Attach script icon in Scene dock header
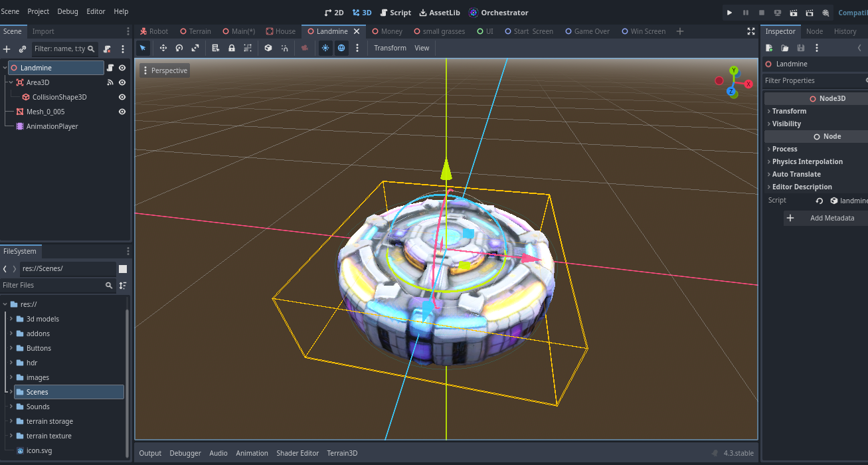 107,49
